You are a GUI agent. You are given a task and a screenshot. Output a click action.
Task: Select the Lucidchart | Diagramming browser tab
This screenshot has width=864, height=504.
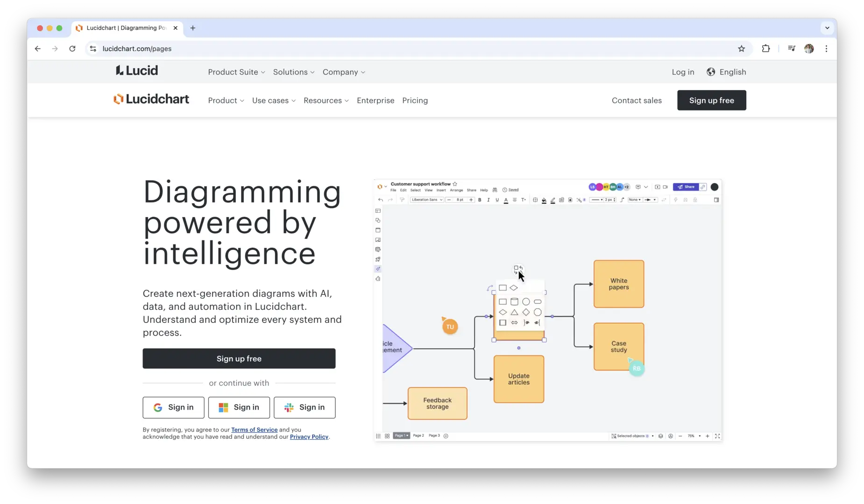127,28
